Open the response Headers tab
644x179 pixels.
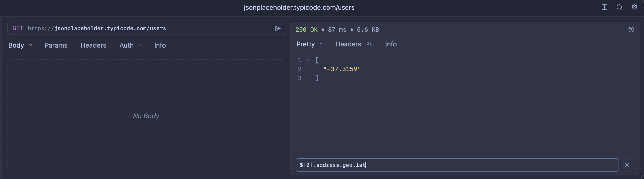pos(348,44)
